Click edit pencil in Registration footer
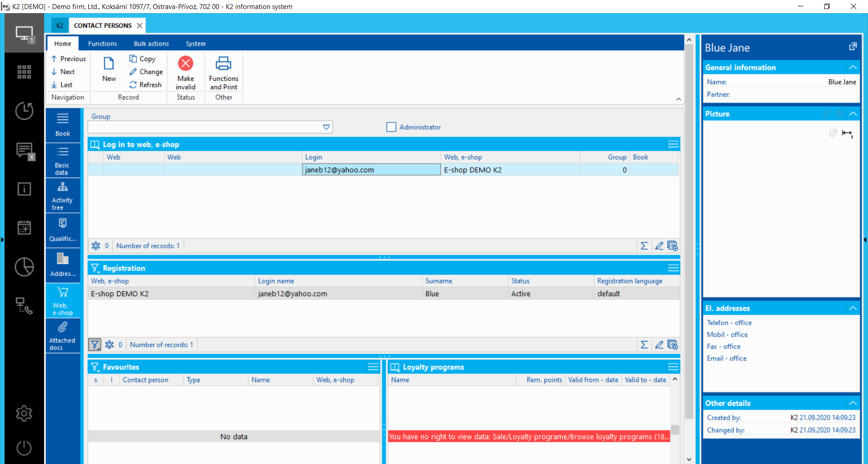This screenshot has height=464, width=868. pyautogui.click(x=659, y=345)
